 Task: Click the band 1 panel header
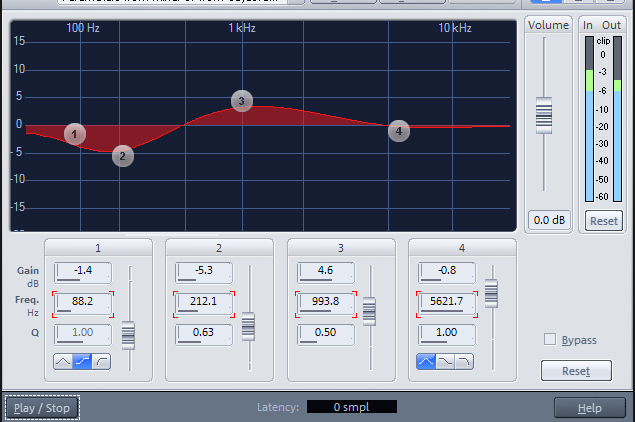coord(98,248)
